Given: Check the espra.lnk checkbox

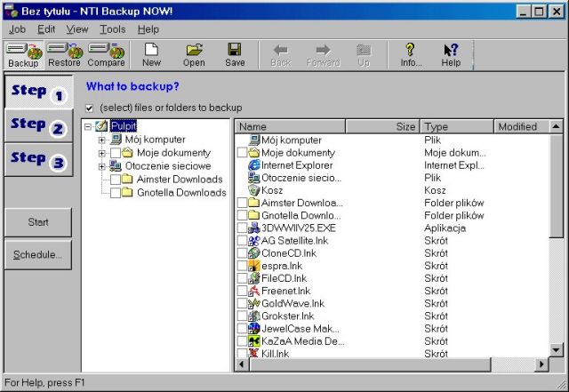Looking at the screenshot, I should [x=242, y=266].
